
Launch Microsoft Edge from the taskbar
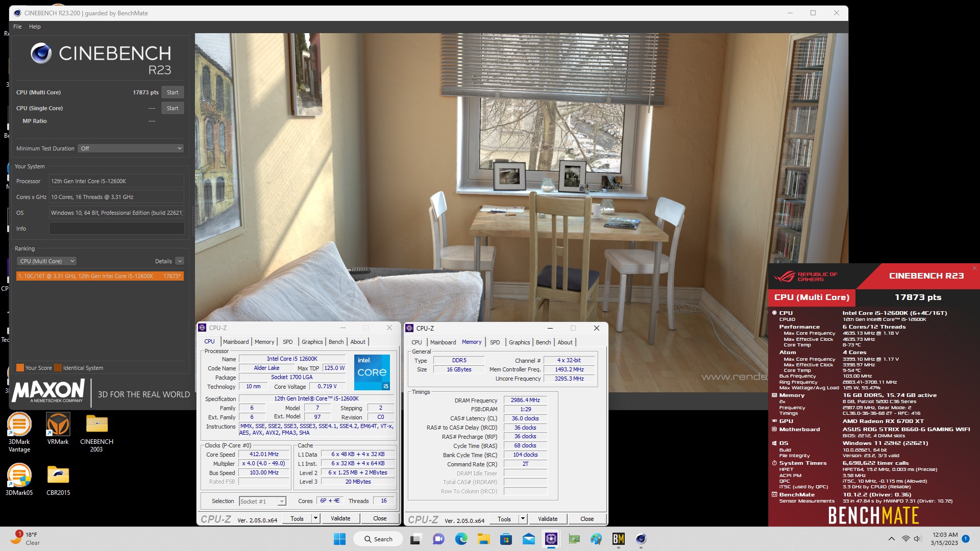coord(461,539)
